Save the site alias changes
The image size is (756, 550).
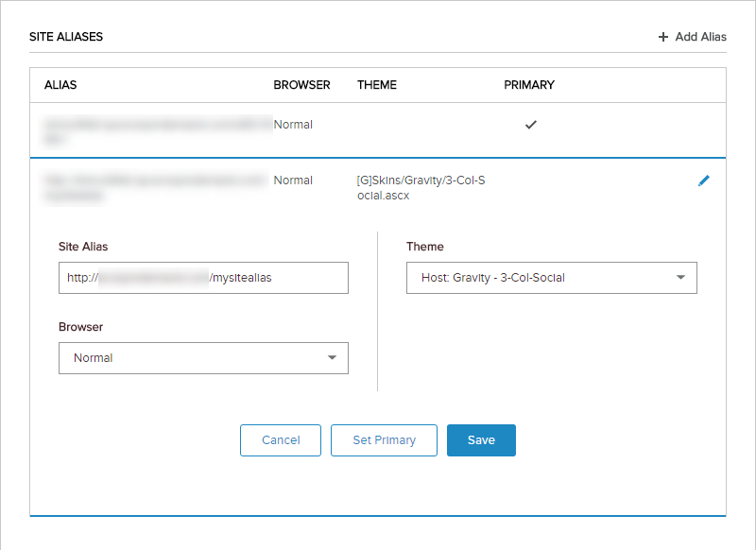click(481, 440)
